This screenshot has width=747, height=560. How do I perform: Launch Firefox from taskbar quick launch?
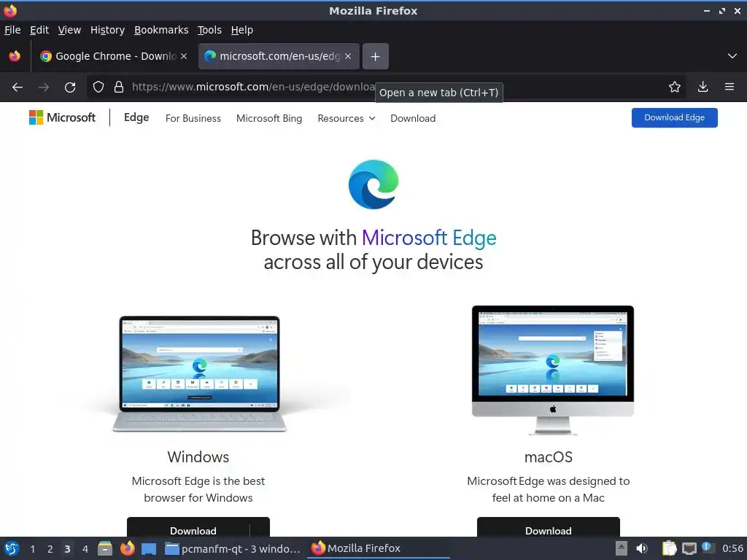[x=127, y=548]
